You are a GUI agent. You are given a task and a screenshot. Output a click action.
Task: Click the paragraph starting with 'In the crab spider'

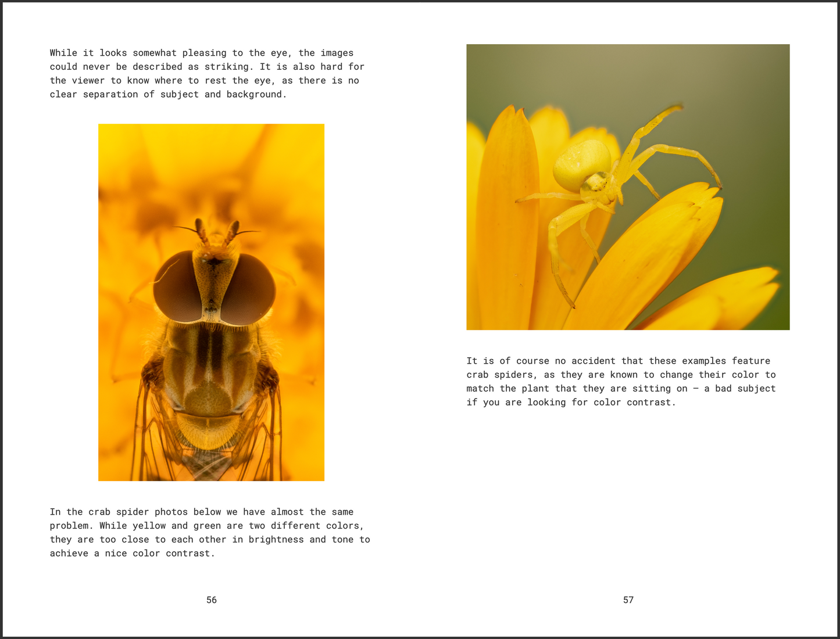[x=209, y=532]
